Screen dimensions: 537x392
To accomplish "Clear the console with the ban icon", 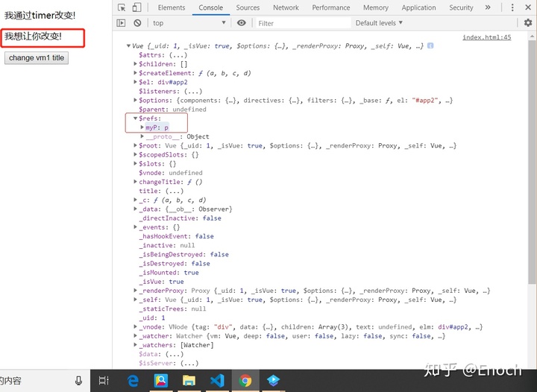I will pyautogui.click(x=137, y=23).
